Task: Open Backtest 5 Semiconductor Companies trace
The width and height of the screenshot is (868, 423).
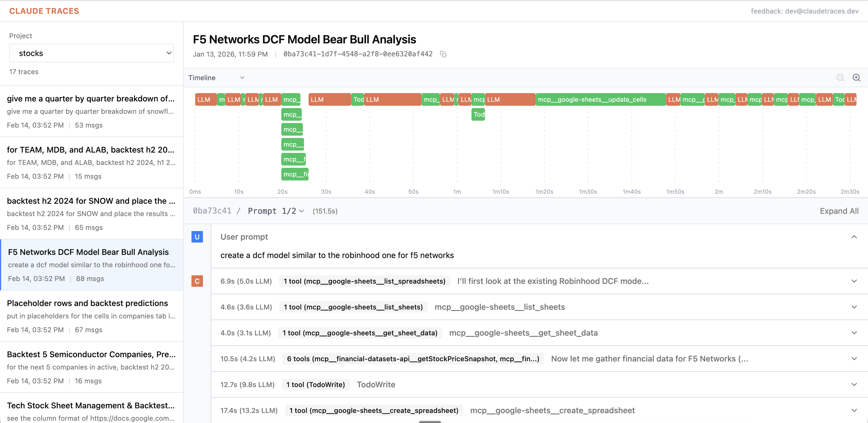Action: coord(91,367)
